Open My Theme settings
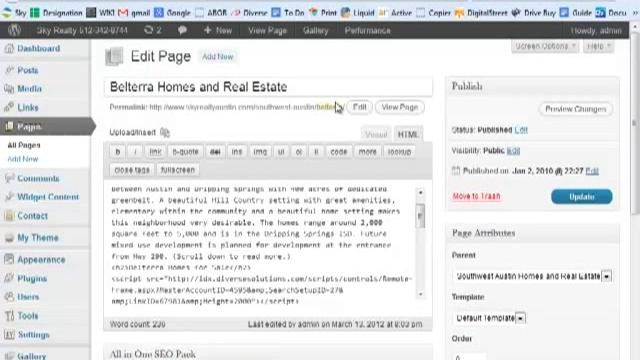The height and width of the screenshot is (360, 640). 38,237
